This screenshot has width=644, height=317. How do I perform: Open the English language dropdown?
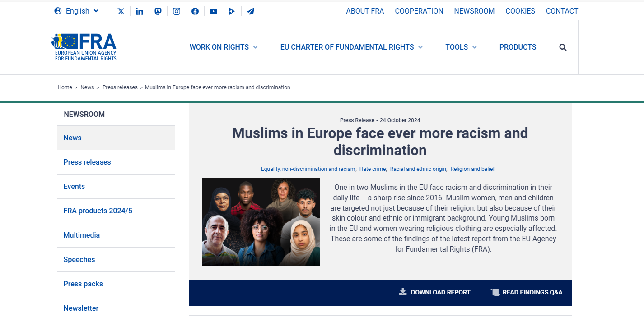pos(77,11)
